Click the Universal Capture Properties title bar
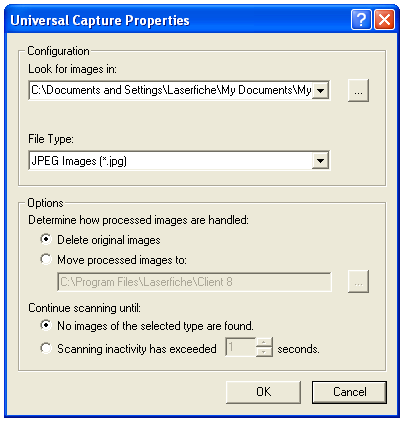Viewport: 404px width, 422px height. (177, 20)
